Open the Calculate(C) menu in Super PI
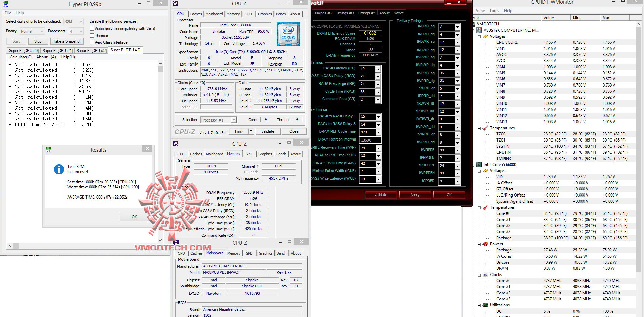The image size is (644, 317). [20, 57]
